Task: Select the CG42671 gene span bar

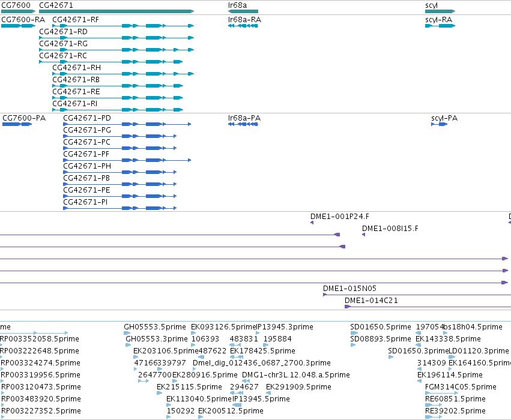Action: tap(116, 11)
